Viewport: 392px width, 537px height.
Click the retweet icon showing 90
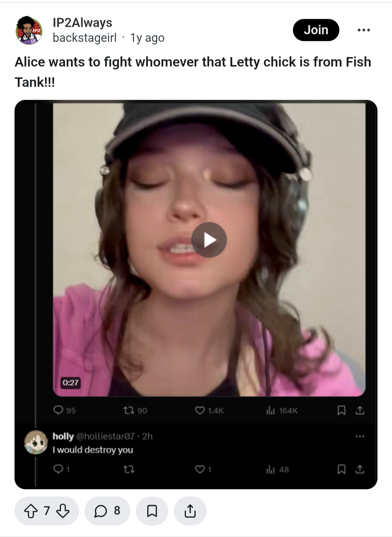coord(128,410)
